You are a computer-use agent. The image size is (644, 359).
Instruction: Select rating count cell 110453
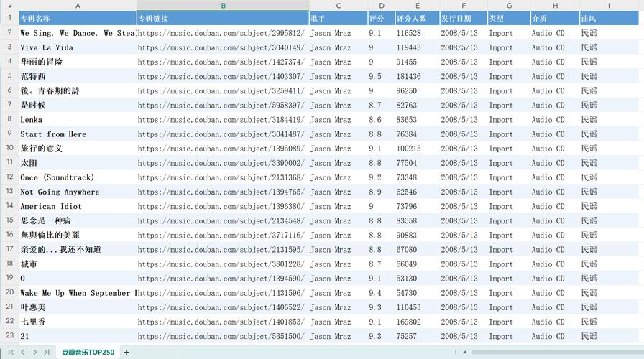(418, 307)
